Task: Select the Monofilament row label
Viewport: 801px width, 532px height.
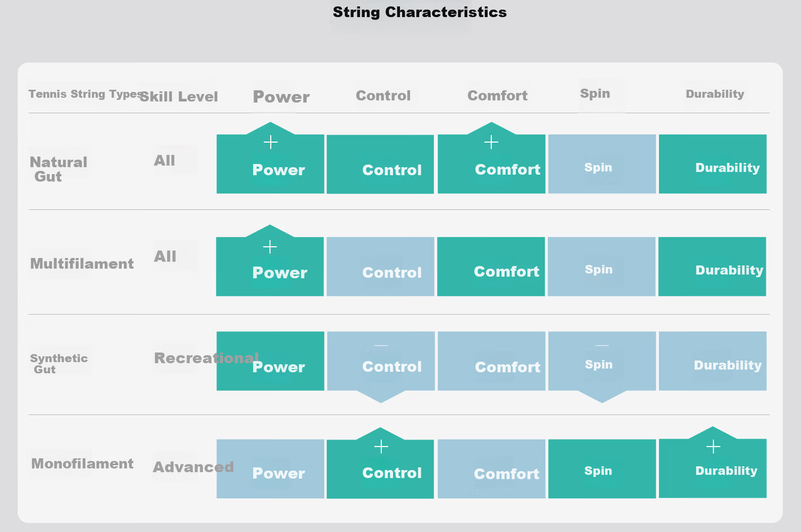Action: tap(82, 464)
